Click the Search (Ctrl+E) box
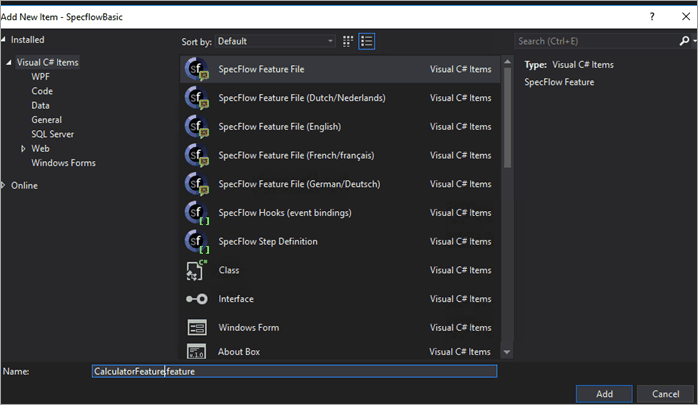The height and width of the screenshot is (405, 698). [x=596, y=41]
